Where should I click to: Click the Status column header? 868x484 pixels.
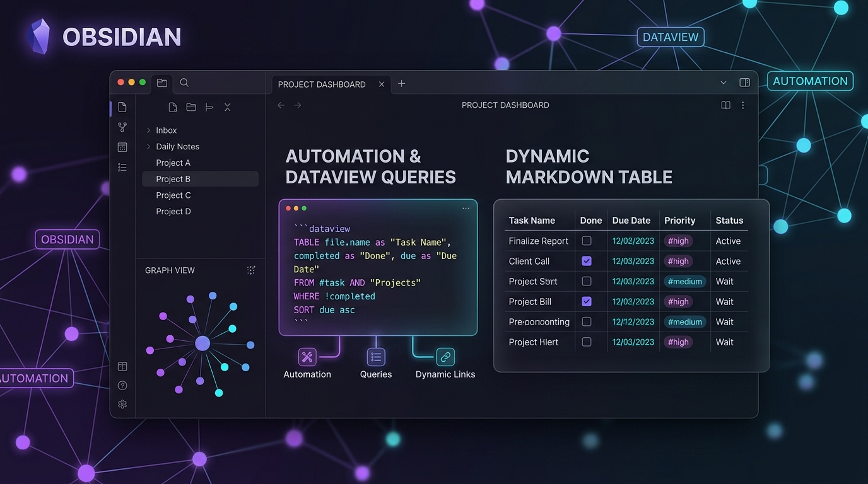[x=729, y=221]
